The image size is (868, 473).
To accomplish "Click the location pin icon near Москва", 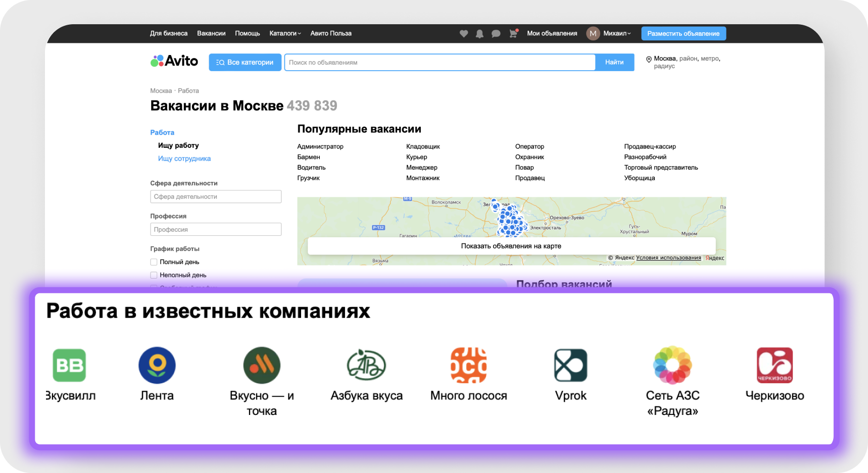I will (x=649, y=59).
